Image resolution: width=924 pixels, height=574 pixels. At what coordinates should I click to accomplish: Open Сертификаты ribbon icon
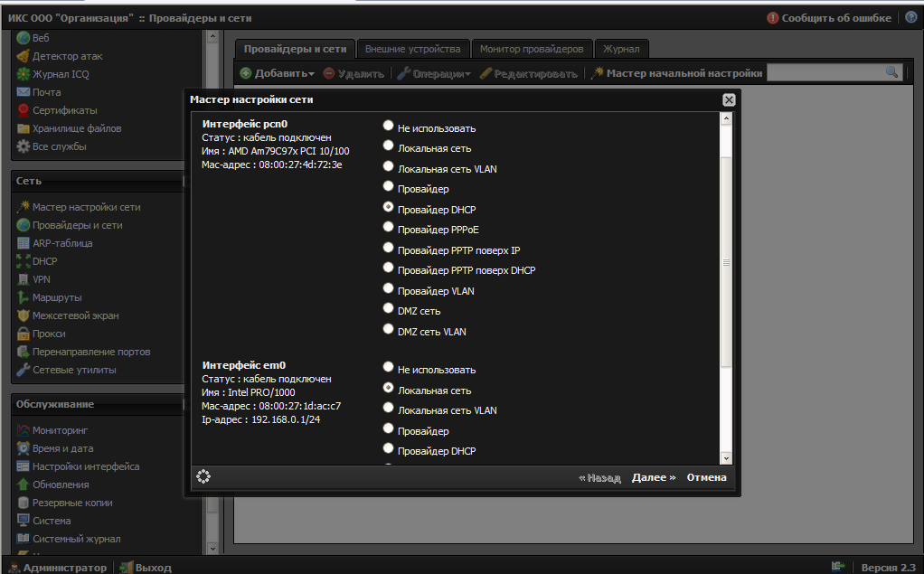coord(23,110)
